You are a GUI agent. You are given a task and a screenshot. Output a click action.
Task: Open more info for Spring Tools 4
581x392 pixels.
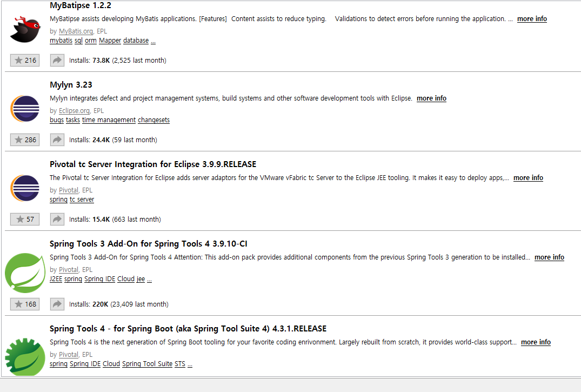pyautogui.click(x=536, y=342)
